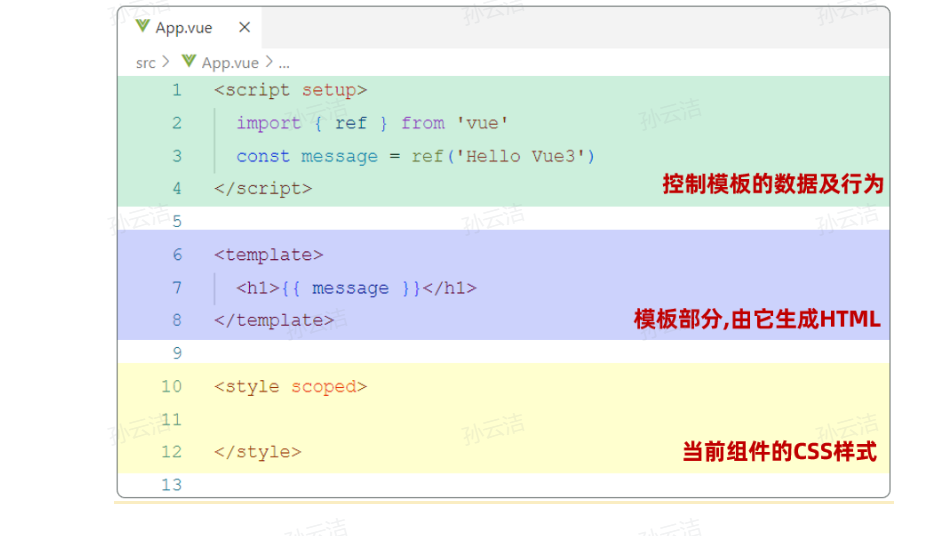
Task: Click the <template> opening tag
Action: [268, 255]
